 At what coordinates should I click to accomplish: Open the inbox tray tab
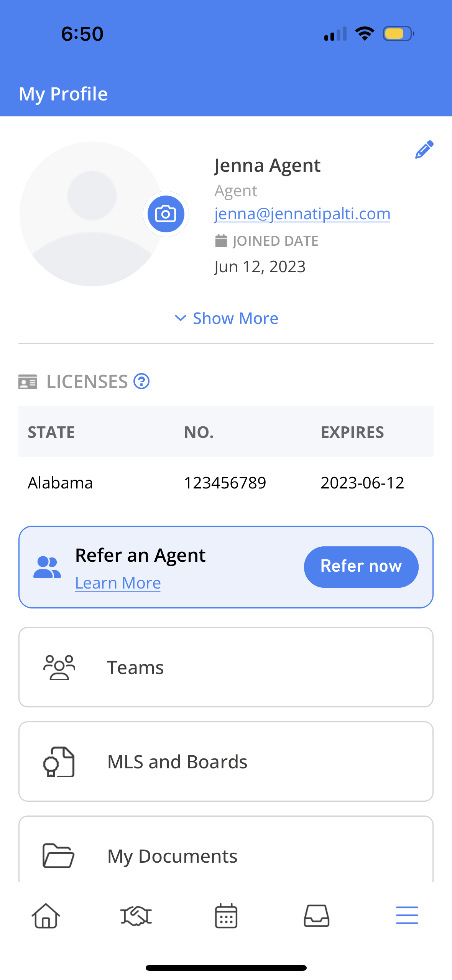[317, 916]
